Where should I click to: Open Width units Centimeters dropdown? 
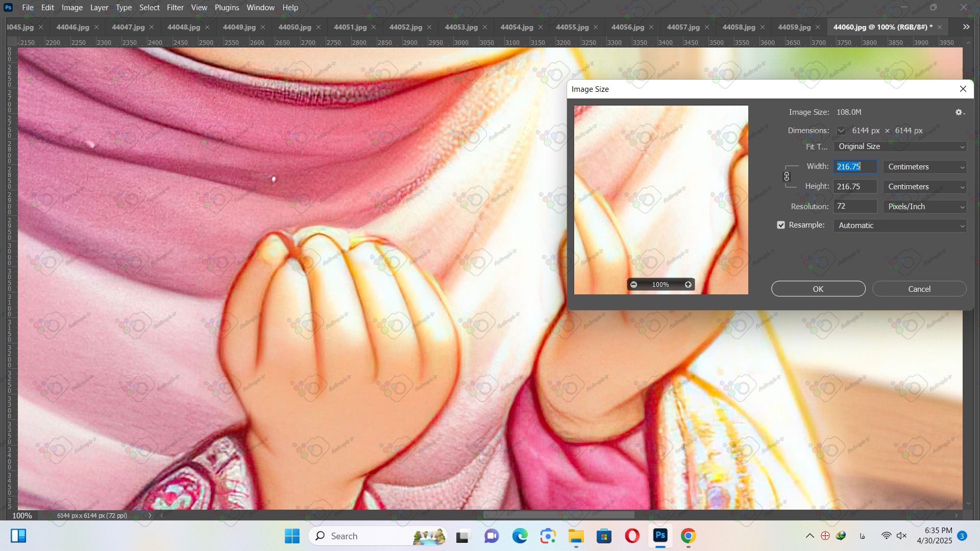click(x=924, y=167)
